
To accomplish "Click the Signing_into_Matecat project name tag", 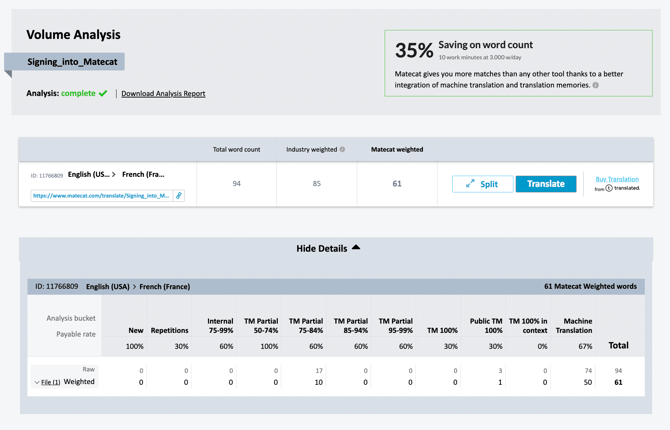I will pyautogui.click(x=72, y=62).
